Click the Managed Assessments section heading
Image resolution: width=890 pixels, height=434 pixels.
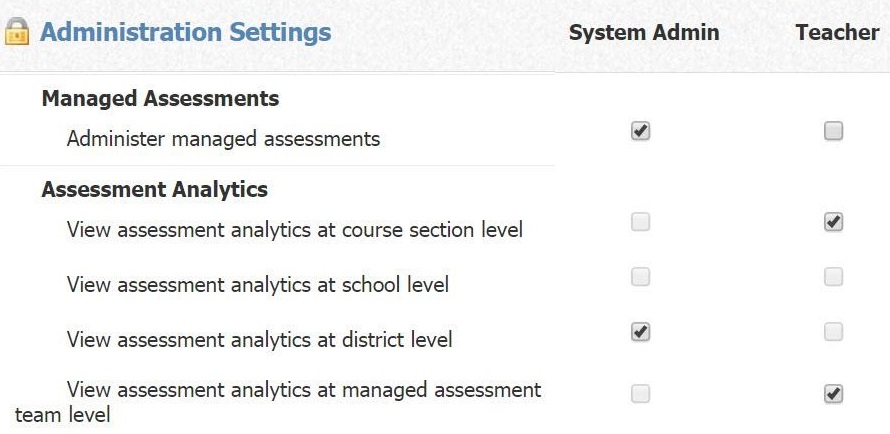click(x=160, y=99)
